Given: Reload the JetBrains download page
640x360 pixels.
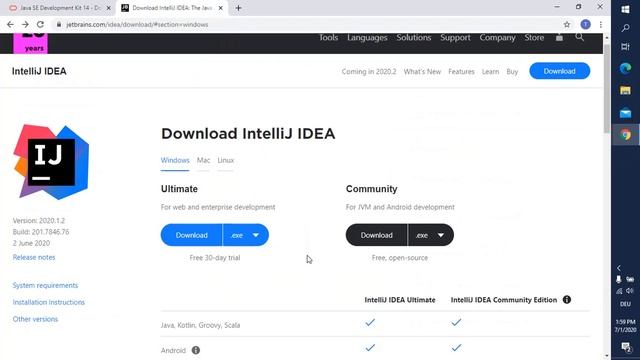Looking at the screenshot, I should point(40,24).
